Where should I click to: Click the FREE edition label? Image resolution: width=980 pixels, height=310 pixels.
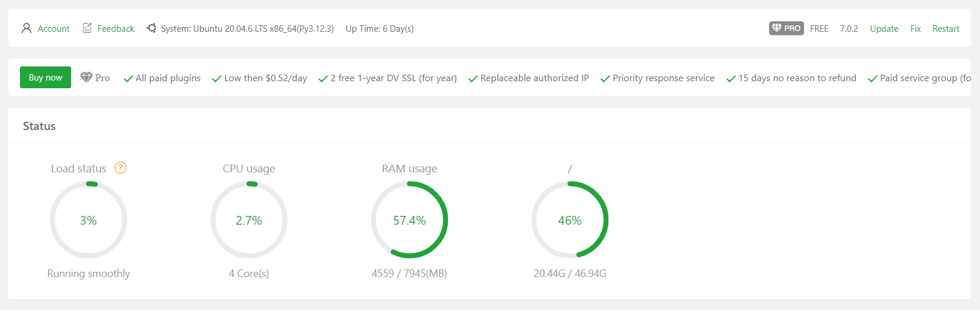tap(819, 29)
